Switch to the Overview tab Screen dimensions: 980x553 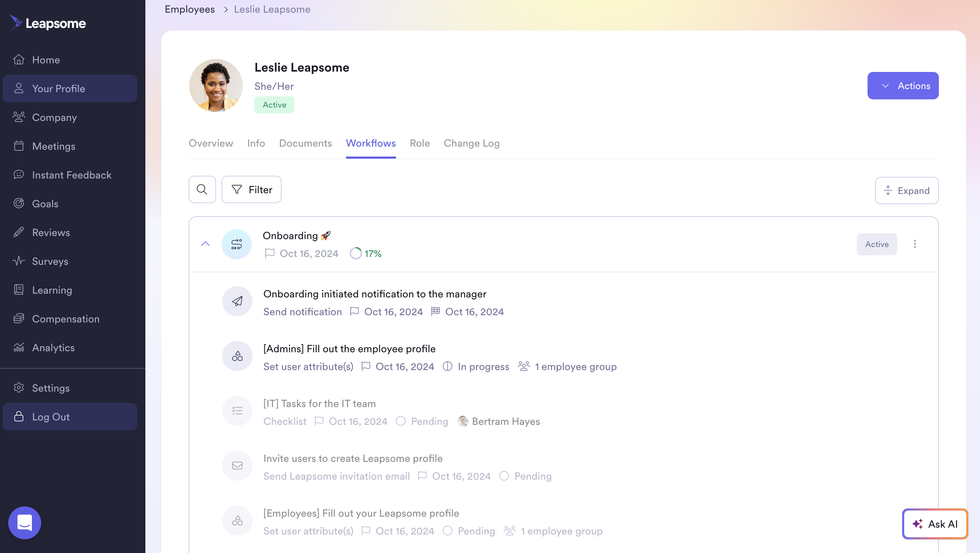point(211,143)
